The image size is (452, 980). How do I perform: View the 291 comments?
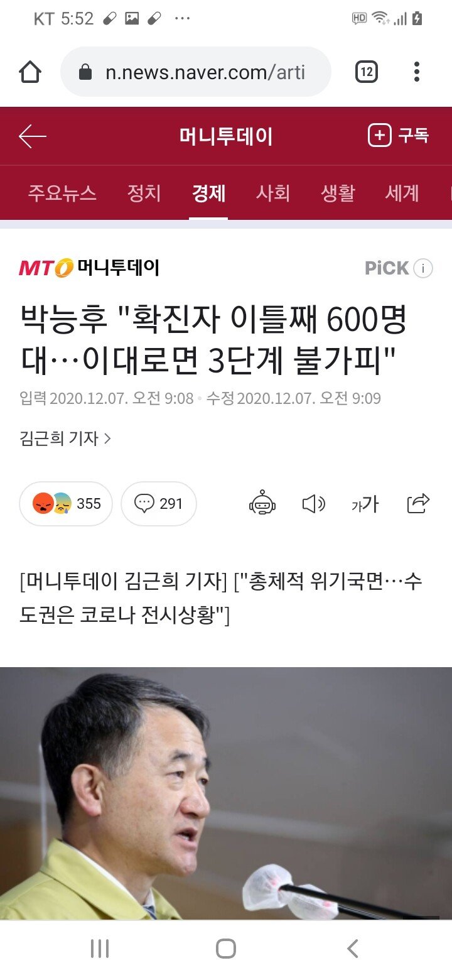159,504
